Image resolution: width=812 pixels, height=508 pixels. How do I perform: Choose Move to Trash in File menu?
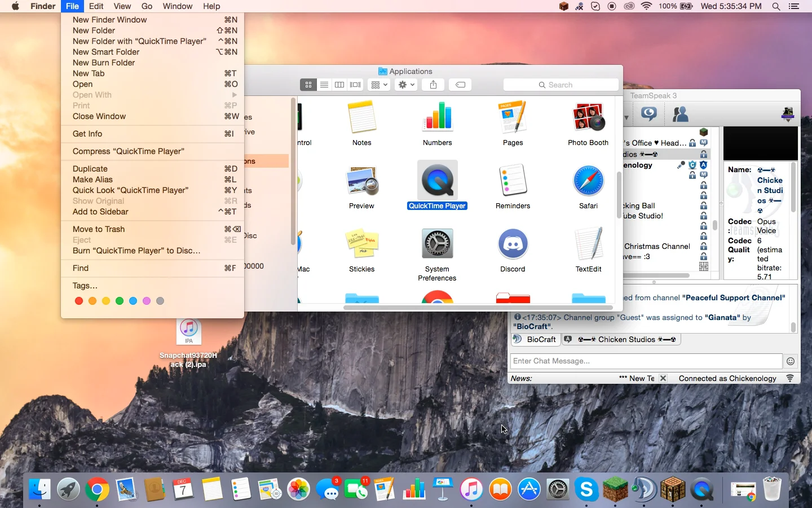tap(152, 229)
